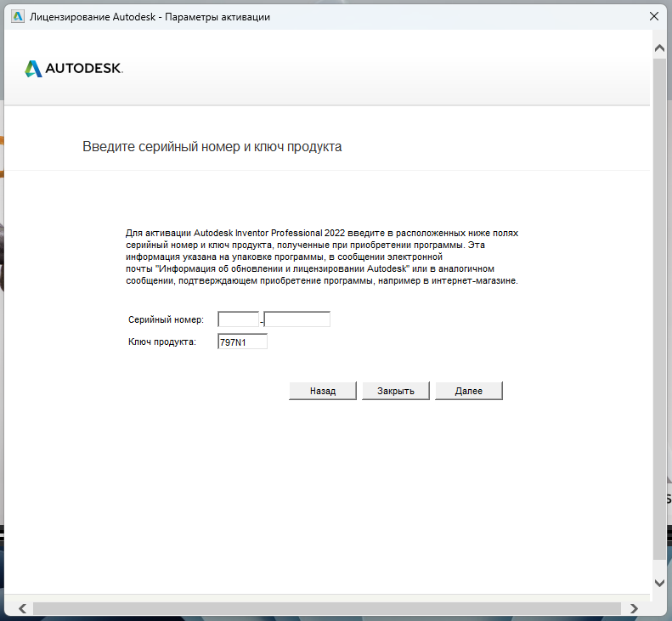Viewport: 672px width, 621px height.
Task: Focus the first serial number field
Action: [238, 319]
